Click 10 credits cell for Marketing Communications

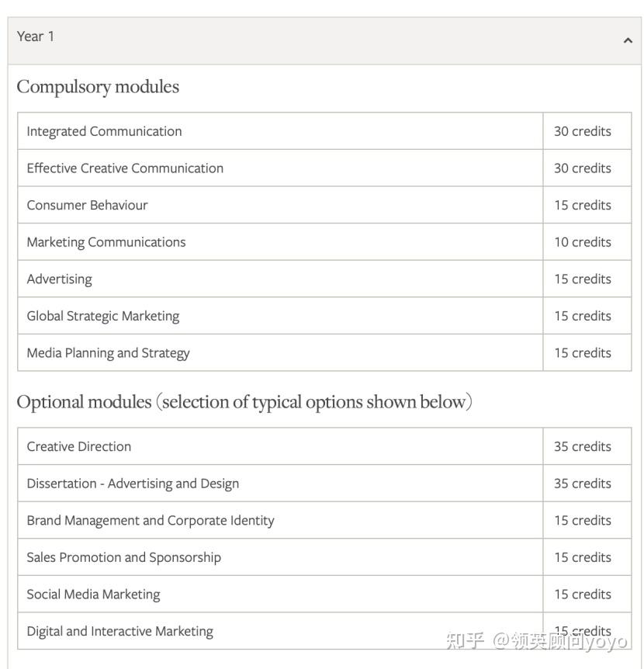pyautogui.click(x=582, y=242)
